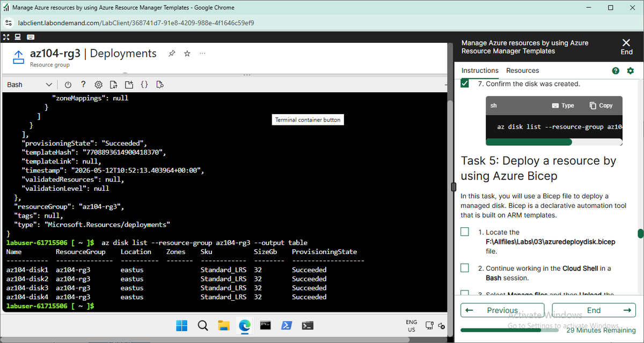Click the End button at bottom of instructions
Screen dimensions: 644x343
(594, 310)
